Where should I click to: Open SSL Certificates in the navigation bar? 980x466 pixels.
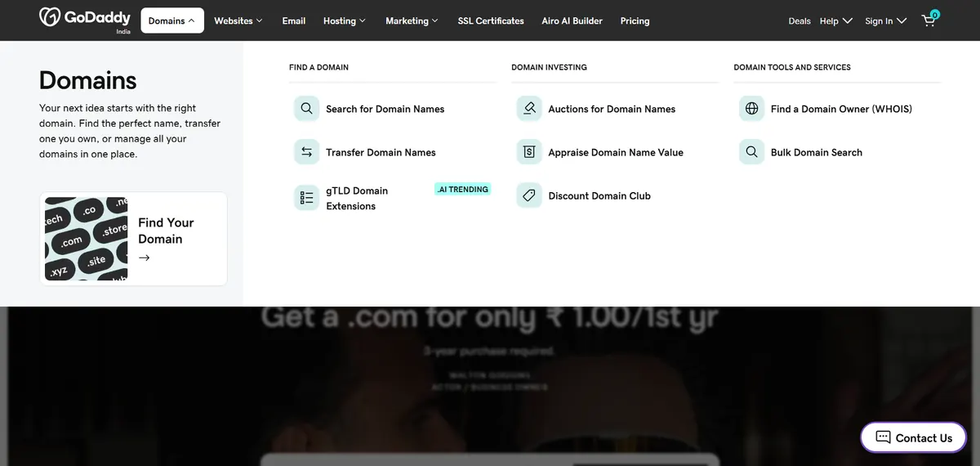[x=491, y=20]
